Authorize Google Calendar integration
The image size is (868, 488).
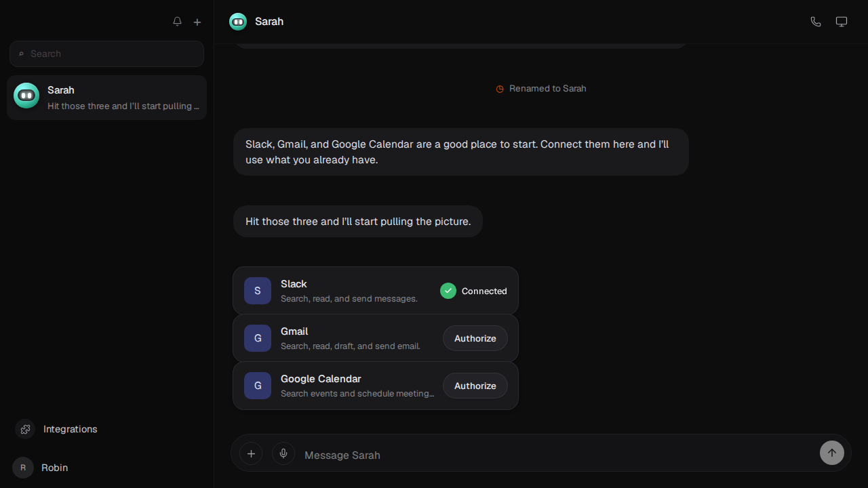tap(475, 386)
